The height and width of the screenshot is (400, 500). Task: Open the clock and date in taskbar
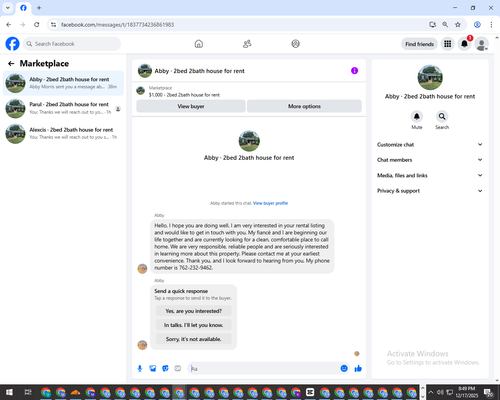click(466, 392)
